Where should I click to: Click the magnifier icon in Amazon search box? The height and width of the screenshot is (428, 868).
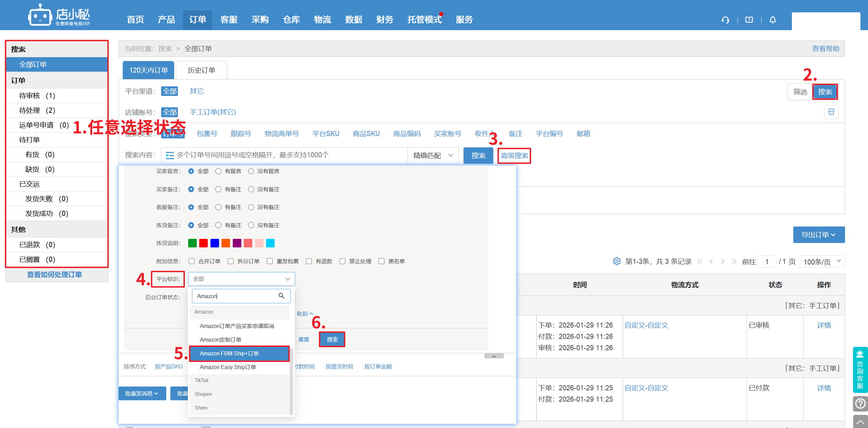pos(281,296)
